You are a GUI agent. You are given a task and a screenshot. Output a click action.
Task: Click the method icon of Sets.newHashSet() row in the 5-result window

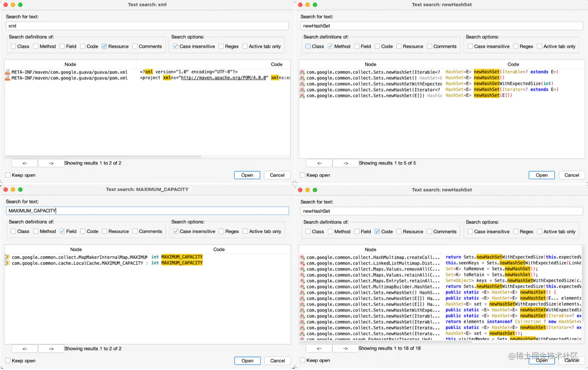(302, 78)
